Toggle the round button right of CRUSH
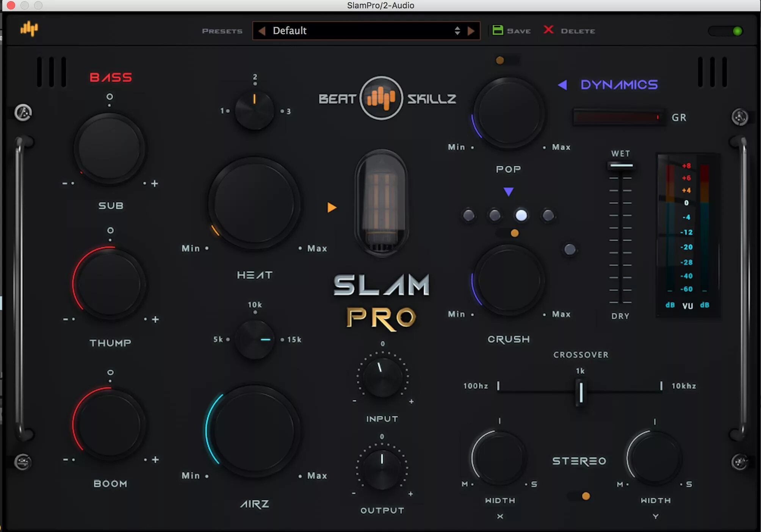The image size is (761, 532). tap(570, 249)
